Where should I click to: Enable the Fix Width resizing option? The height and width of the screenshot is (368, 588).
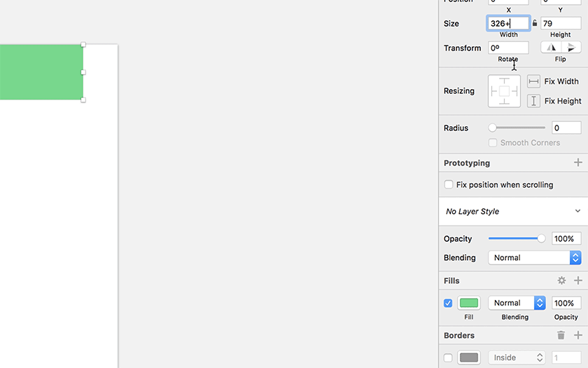(533, 81)
